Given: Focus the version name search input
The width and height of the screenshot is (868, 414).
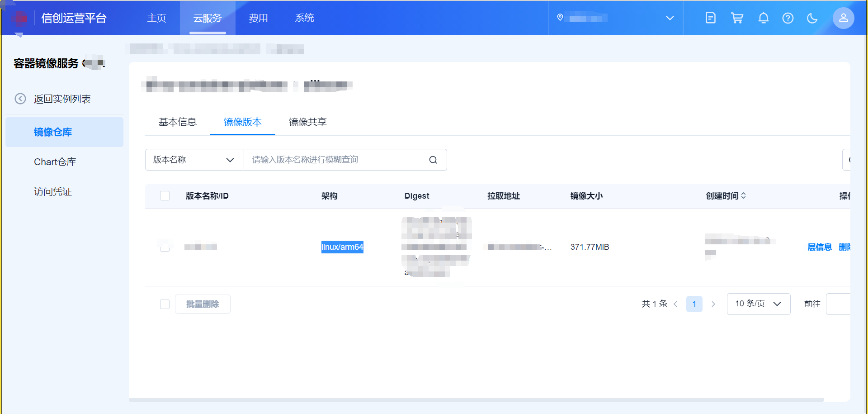Looking at the screenshot, I should coord(336,160).
